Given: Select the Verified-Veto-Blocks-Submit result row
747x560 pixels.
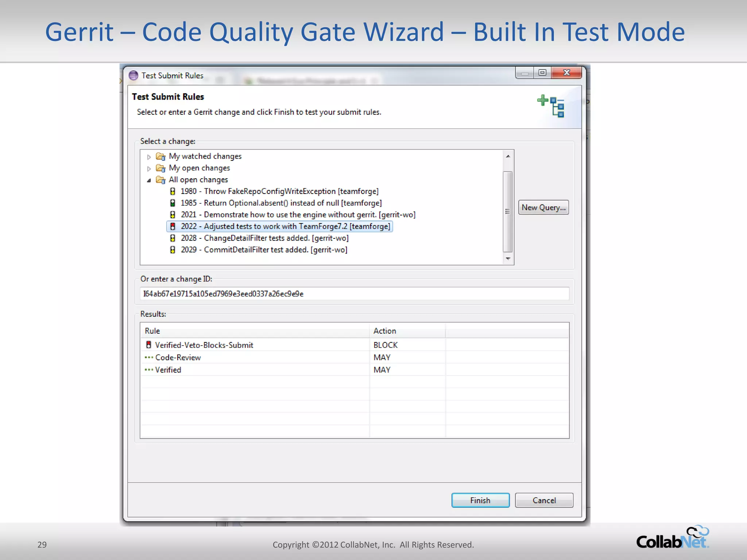Looking at the screenshot, I should tap(355, 345).
